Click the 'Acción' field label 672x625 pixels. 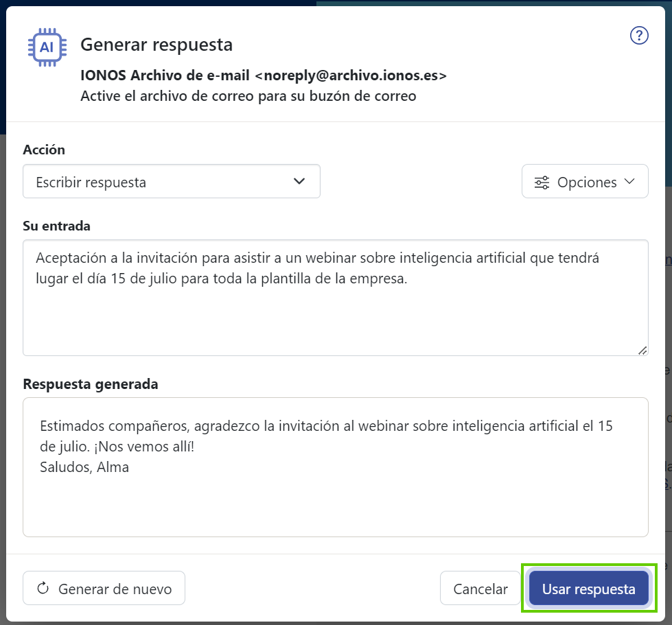(44, 150)
